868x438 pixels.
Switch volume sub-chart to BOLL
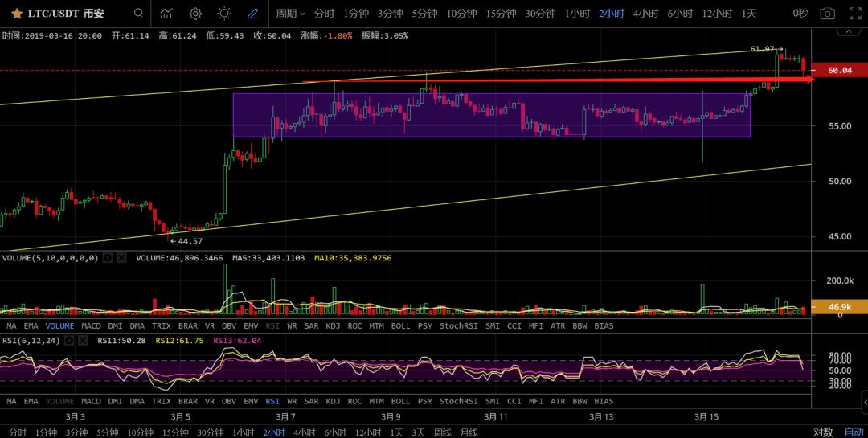(x=400, y=326)
